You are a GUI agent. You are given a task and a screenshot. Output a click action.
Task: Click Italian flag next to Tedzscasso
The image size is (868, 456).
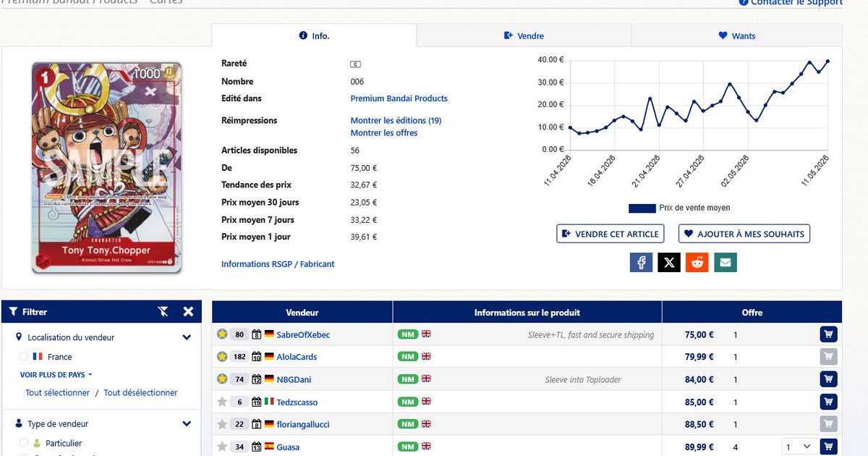click(x=269, y=402)
